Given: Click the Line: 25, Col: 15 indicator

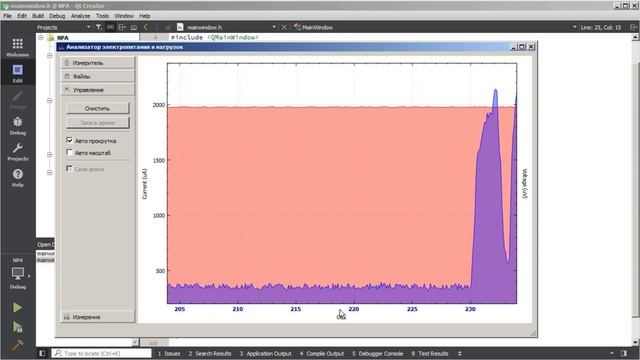Looking at the screenshot, I should coord(601,27).
